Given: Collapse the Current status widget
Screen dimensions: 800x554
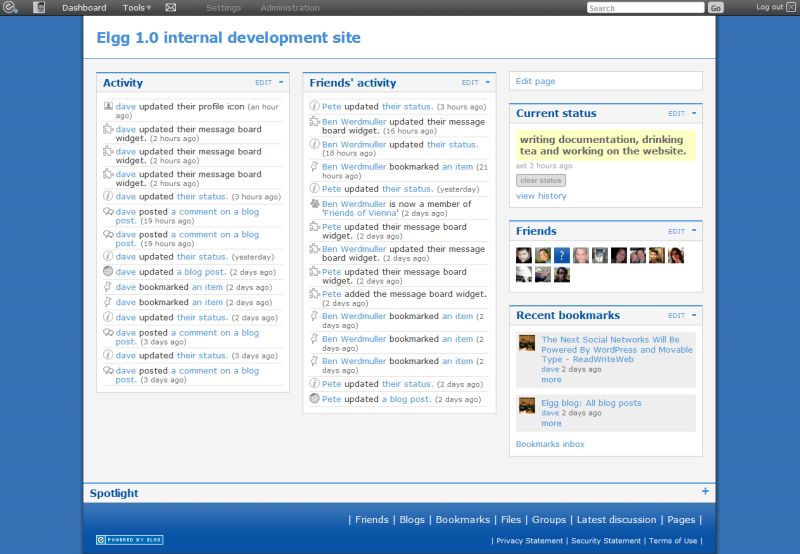Looking at the screenshot, I should tap(694, 113).
